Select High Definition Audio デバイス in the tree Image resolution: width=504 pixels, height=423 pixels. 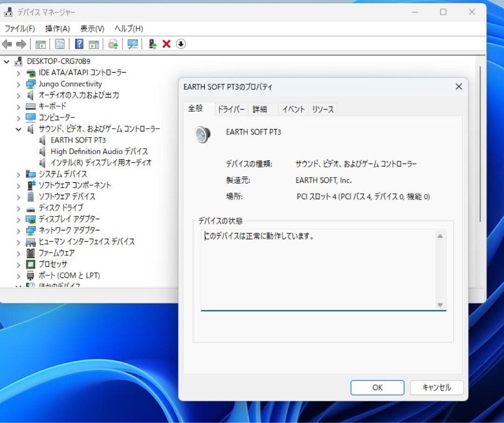(x=99, y=151)
